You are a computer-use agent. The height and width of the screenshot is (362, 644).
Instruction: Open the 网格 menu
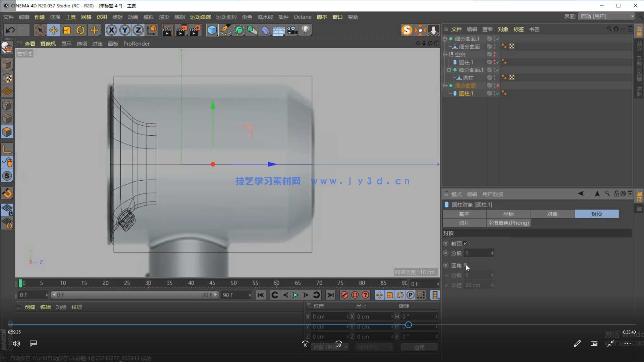point(86,17)
